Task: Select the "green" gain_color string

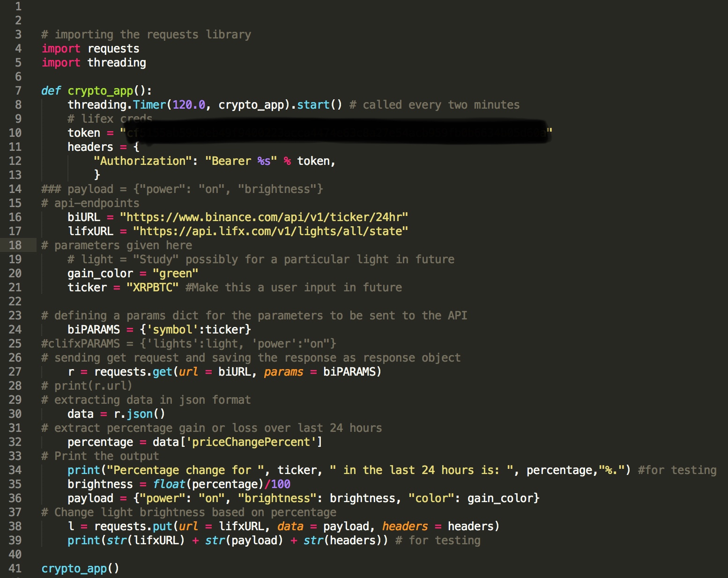Action: click(176, 273)
